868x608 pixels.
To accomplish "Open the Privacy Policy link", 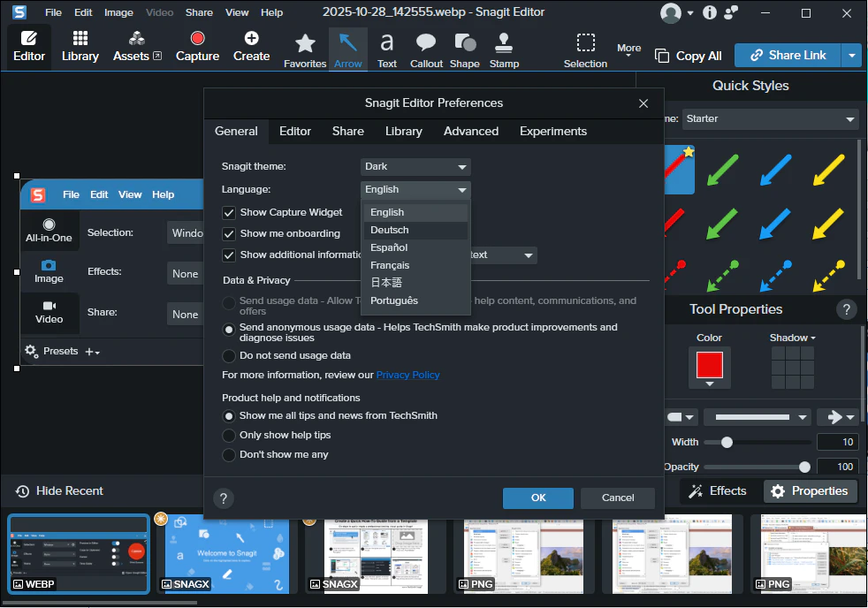I will coord(407,376).
